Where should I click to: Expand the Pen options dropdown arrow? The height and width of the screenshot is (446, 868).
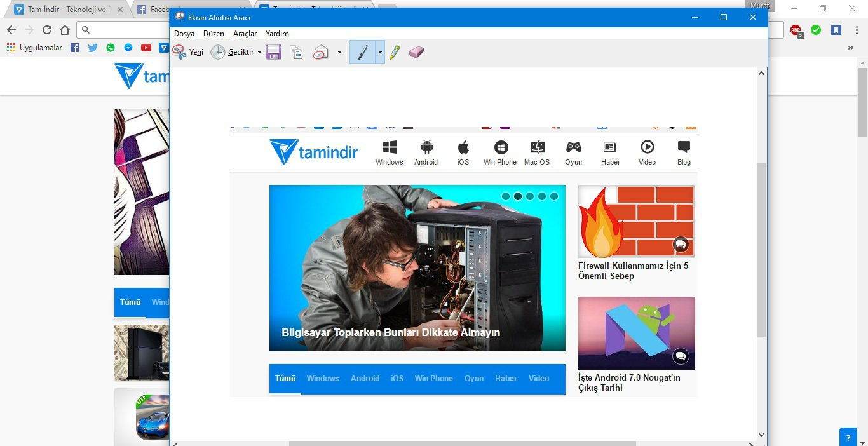click(x=380, y=52)
